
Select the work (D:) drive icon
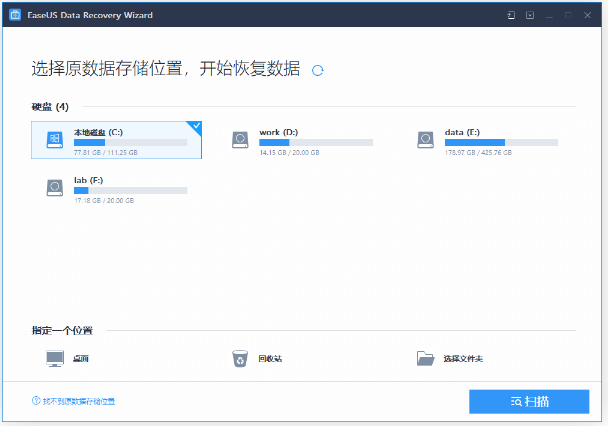pyautogui.click(x=240, y=140)
